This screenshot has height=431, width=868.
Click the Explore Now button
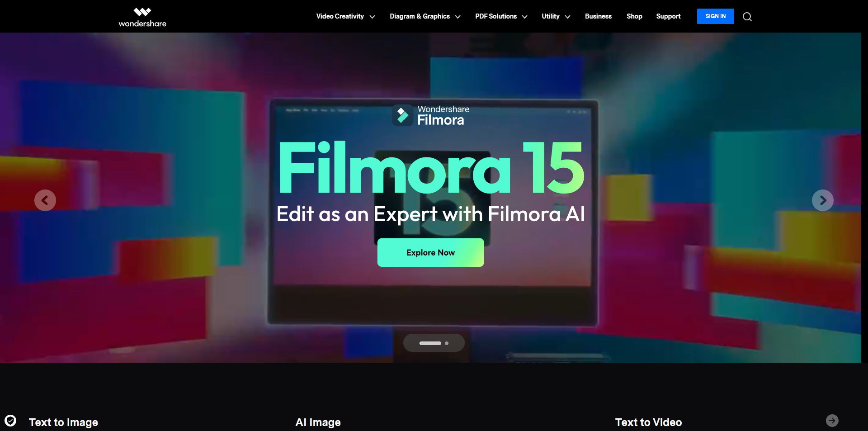click(430, 252)
